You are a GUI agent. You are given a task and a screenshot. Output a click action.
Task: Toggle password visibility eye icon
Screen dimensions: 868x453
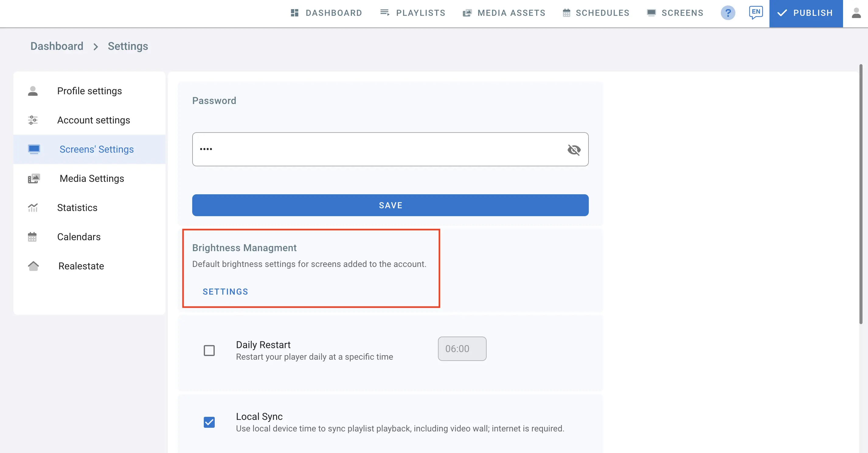pyautogui.click(x=574, y=150)
